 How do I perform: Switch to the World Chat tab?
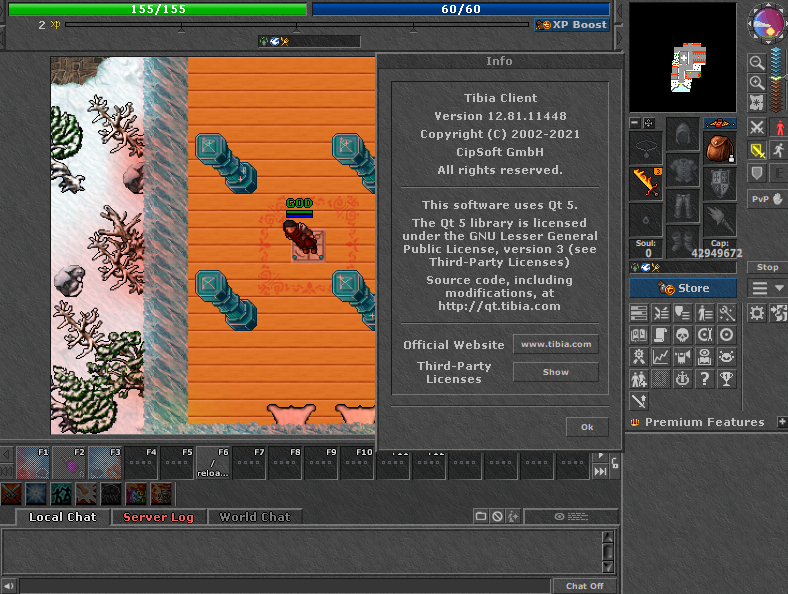(255, 517)
